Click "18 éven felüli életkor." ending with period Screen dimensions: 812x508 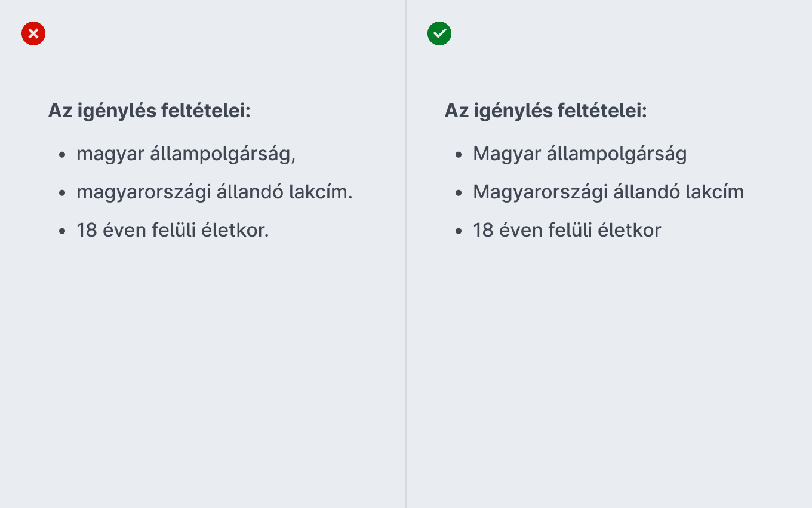click(173, 230)
